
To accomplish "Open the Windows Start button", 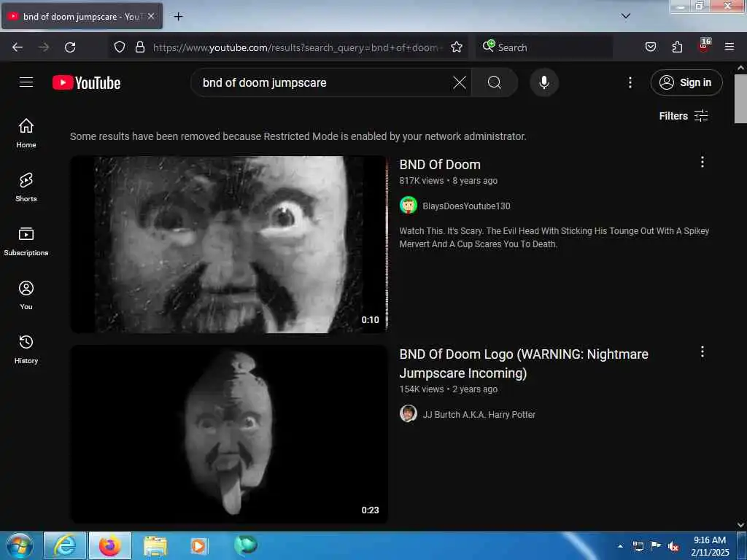I will click(x=20, y=545).
